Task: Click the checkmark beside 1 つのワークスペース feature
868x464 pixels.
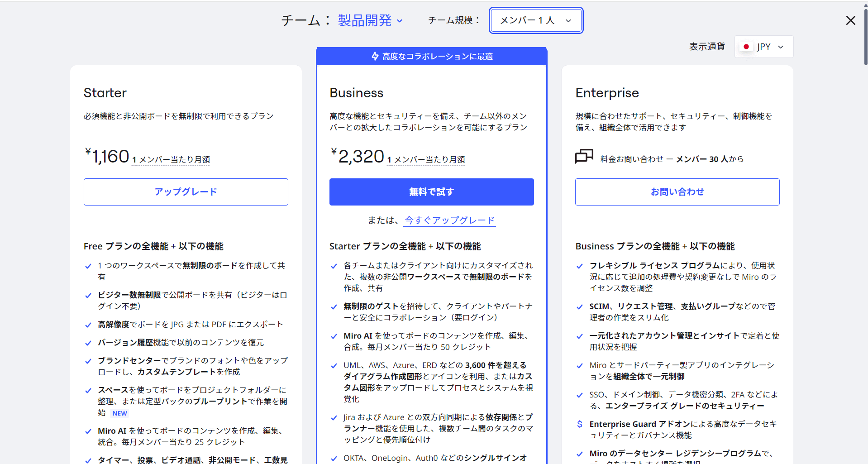Action: [88, 266]
